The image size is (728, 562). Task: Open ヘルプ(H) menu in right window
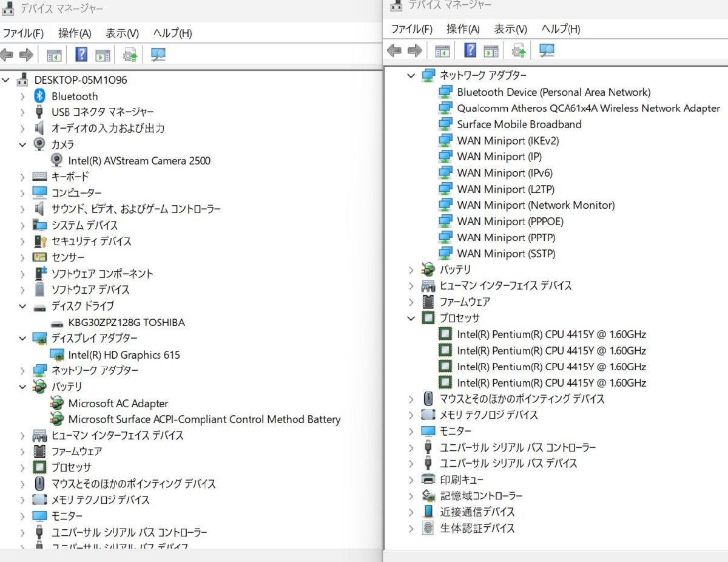560,29
